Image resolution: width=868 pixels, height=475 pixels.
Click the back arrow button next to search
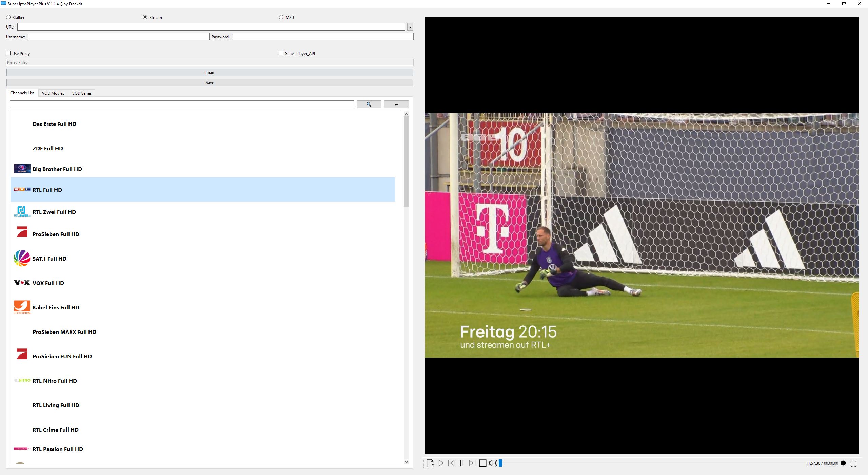tap(396, 104)
